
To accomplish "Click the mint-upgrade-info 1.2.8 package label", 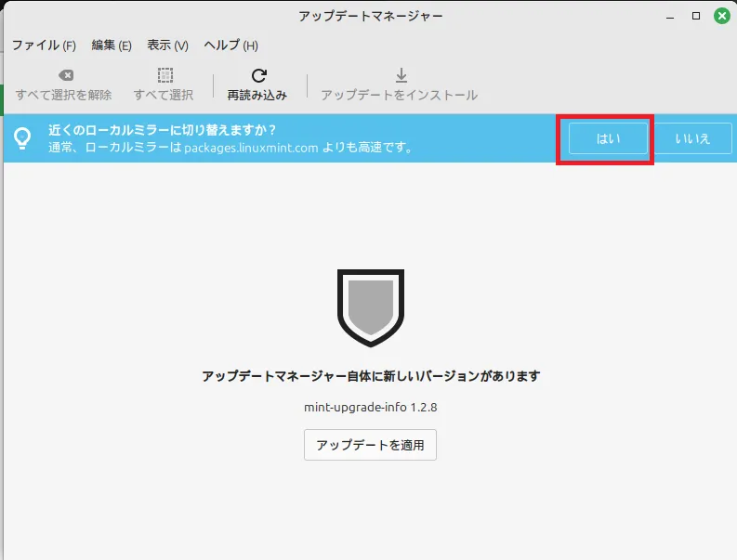I will pyautogui.click(x=370, y=407).
